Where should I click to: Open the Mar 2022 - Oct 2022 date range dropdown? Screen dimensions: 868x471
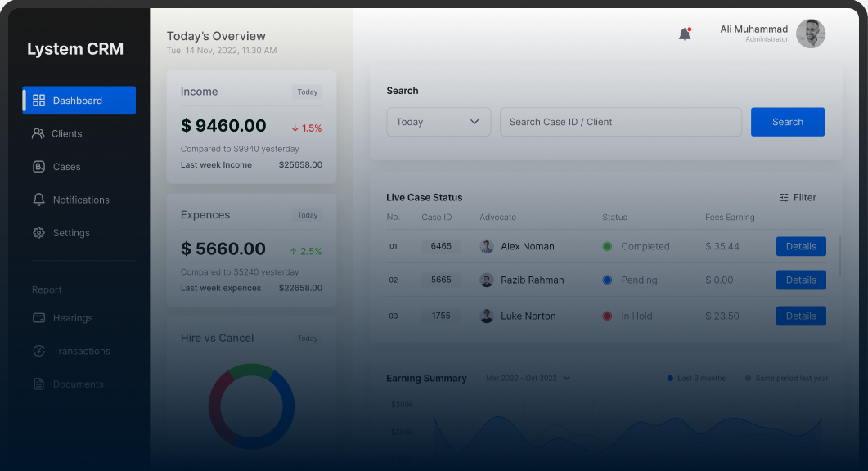(528, 378)
